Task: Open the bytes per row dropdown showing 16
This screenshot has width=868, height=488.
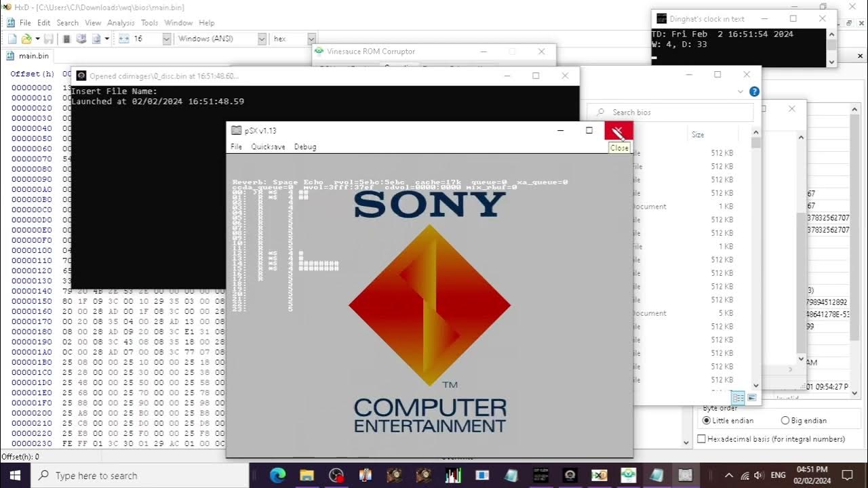Action: coord(167,39)
